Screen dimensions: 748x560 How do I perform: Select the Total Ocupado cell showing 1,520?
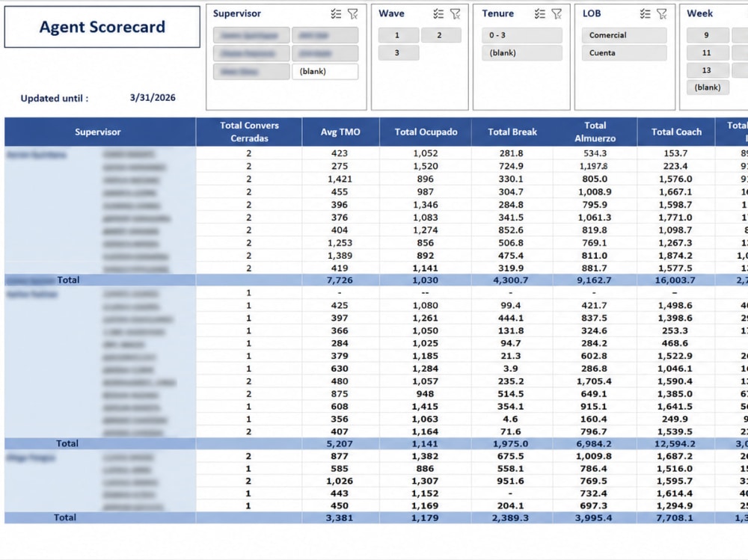click(426, 167)
